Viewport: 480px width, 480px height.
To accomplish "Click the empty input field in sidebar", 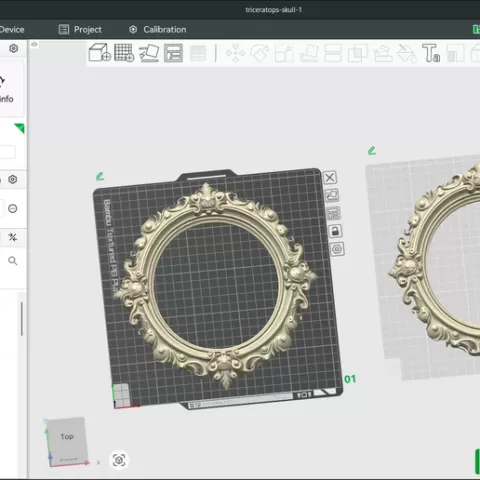I will (x=7, y=152).
